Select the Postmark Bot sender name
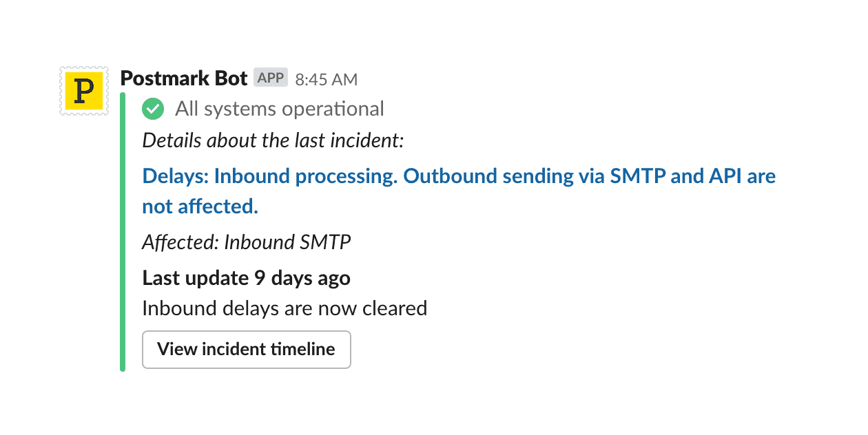The height and width of the screenshot is (435, 868). pyautogui.click(x=184, y=78)
